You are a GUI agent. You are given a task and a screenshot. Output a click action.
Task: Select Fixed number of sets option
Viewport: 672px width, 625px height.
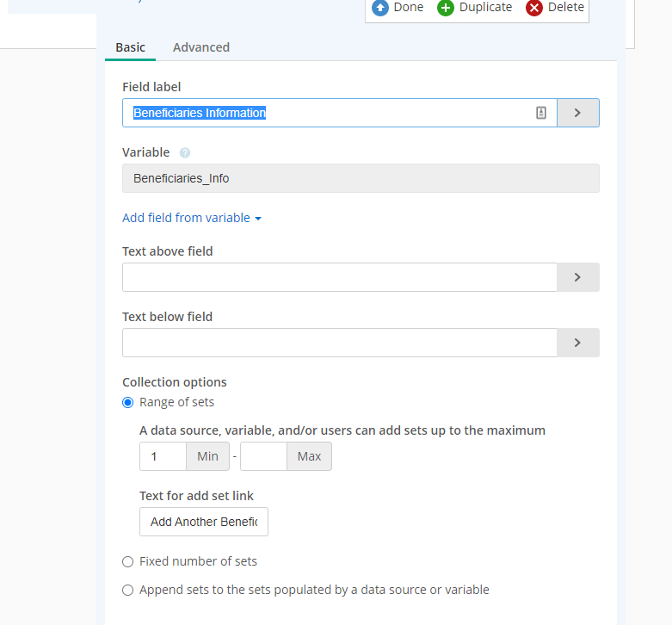click(127, 561)
